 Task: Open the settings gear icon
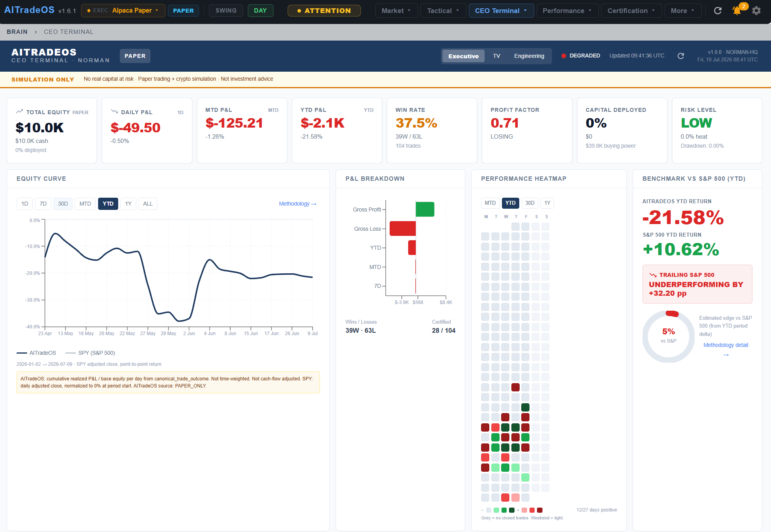(756, 11)
